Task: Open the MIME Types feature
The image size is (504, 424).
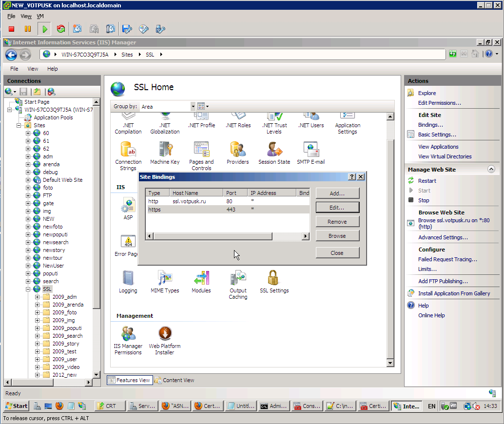Action: click(x=165, y=282)
